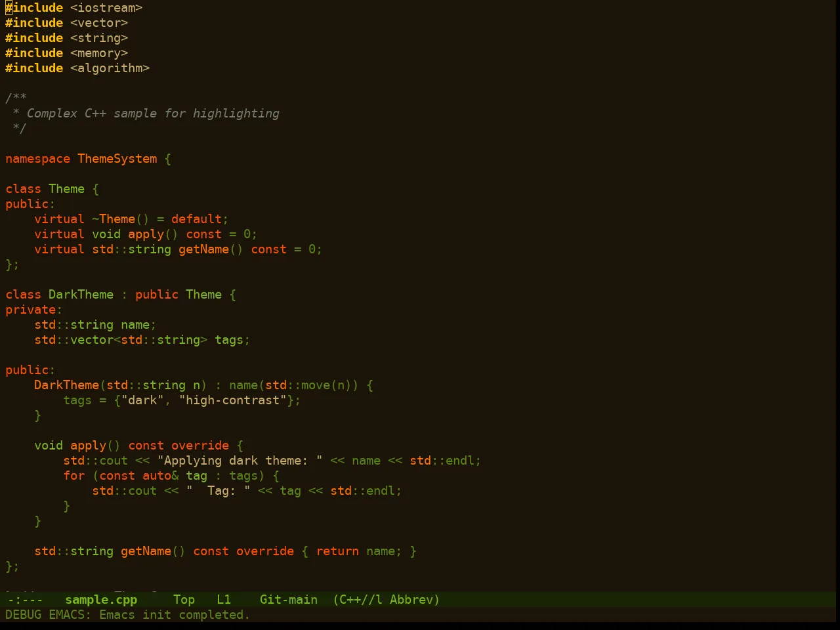Click the 'name' member variable declaration

point(135,325)
